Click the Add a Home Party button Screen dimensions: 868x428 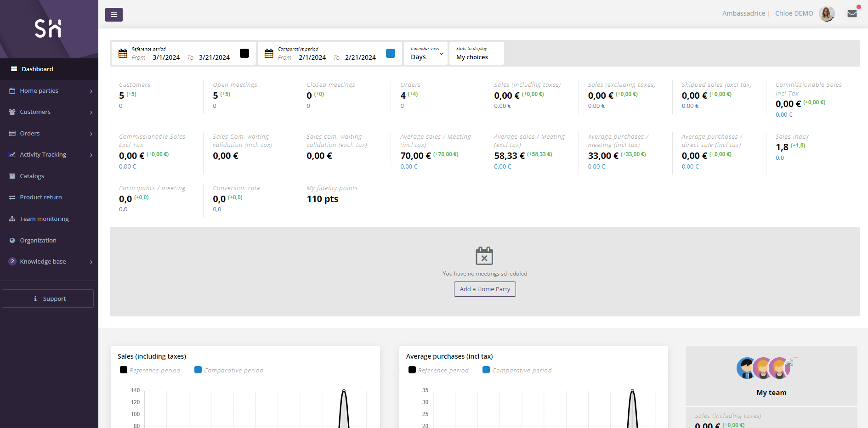pyautogui.click(x=484, y=289)
